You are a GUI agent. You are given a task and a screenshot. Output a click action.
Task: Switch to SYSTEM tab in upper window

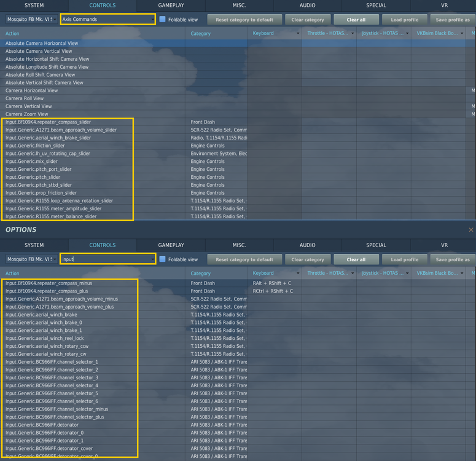point(34,6)
